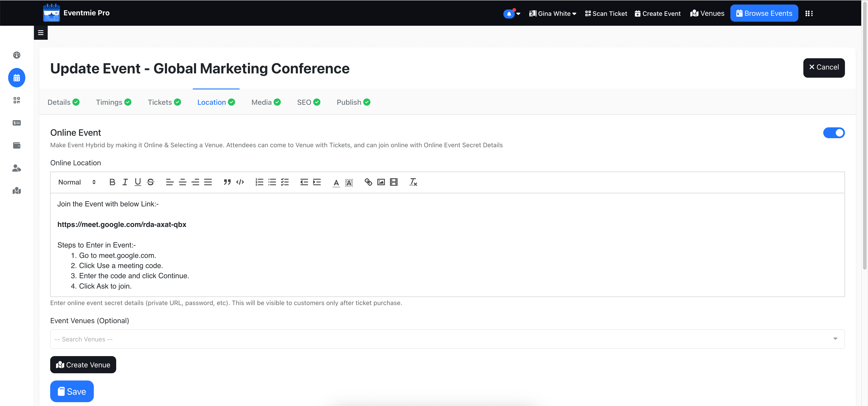
Task: Pick the text color tool
Action: (336, 182)
